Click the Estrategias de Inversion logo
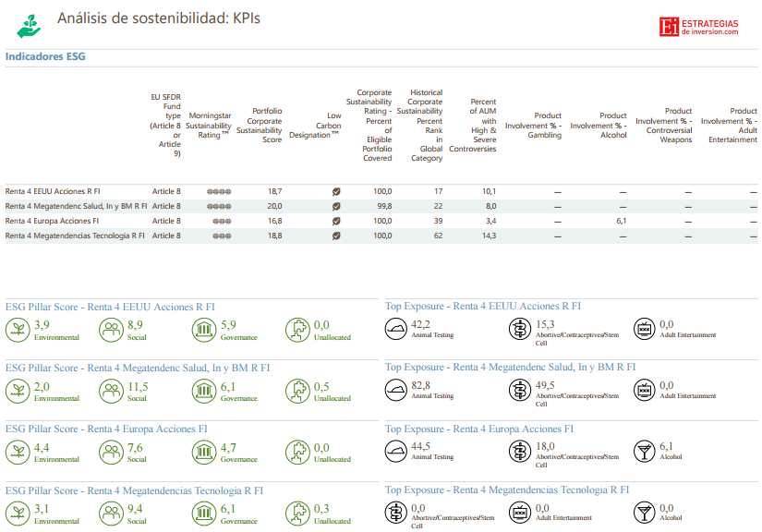 point(699,27)
